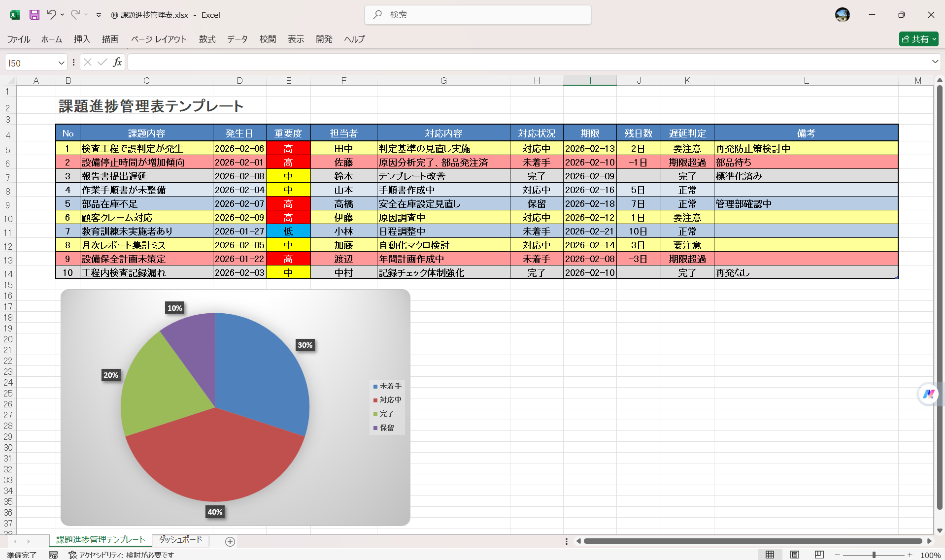Open the ダッシュボード sheet tab
945x560 pixels.
pos(180,540)
